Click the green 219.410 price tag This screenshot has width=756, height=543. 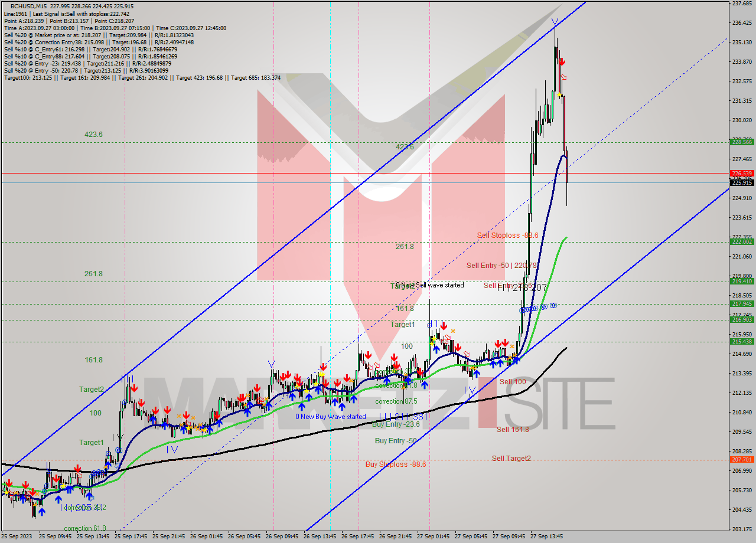[x=742, y=282]
